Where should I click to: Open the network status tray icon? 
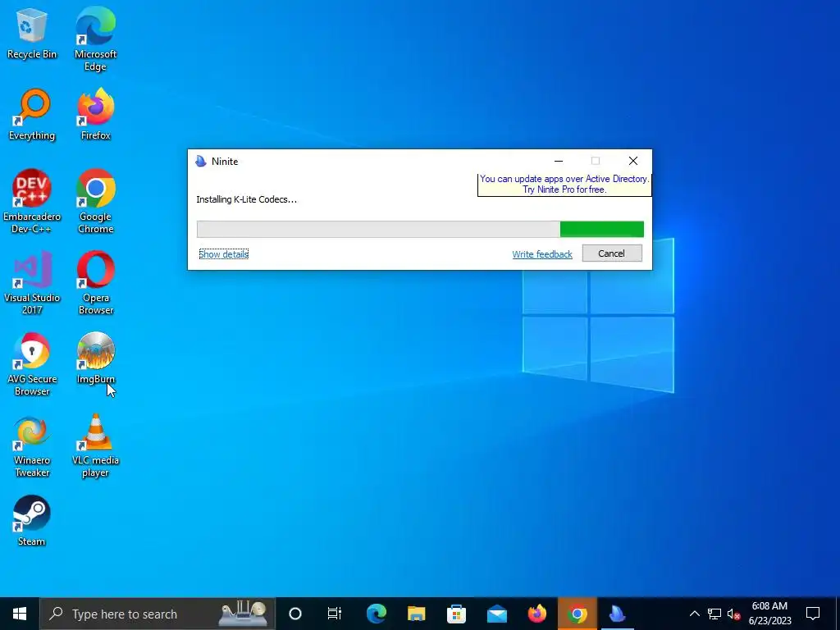[x=714, y=614]
